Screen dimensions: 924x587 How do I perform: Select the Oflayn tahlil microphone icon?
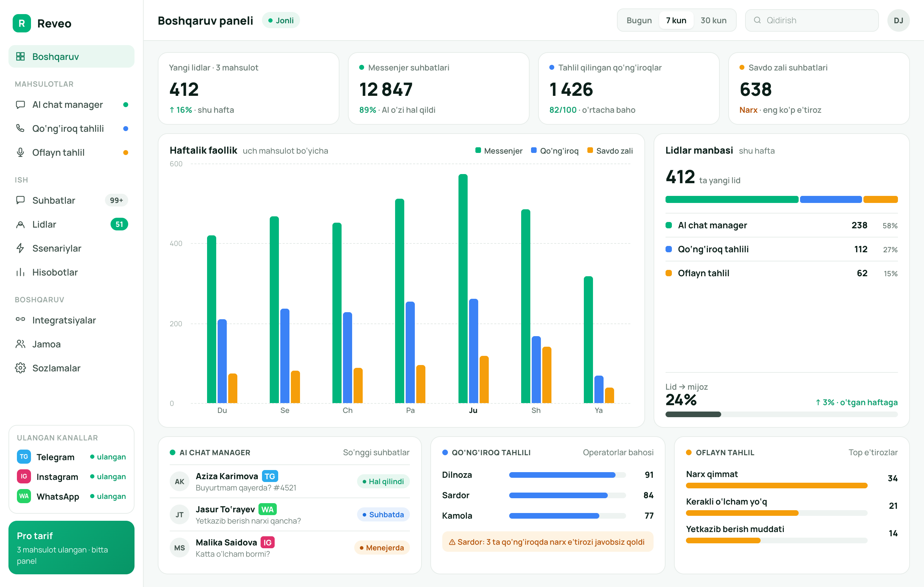point(20,153)
